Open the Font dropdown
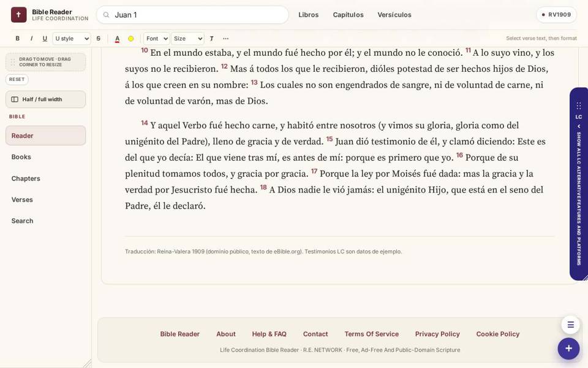Viewport: 588px width, 368px height. (x=156, y=38)
